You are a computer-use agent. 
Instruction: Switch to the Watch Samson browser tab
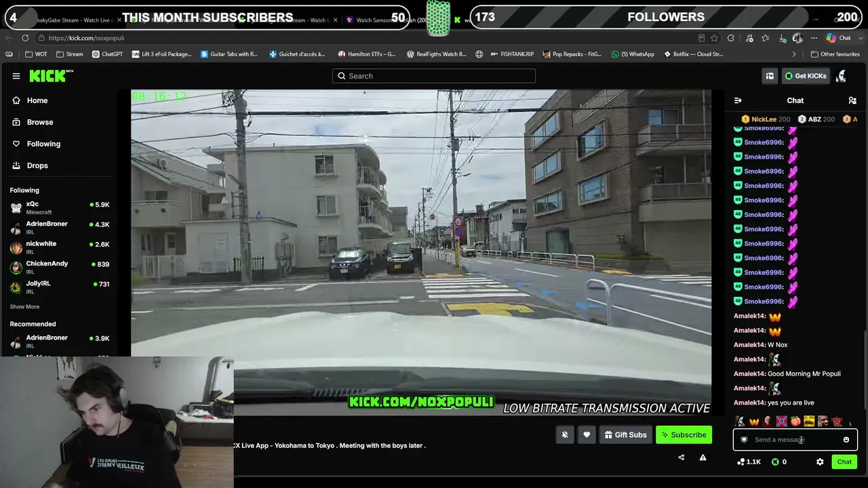tap(387, 20)
